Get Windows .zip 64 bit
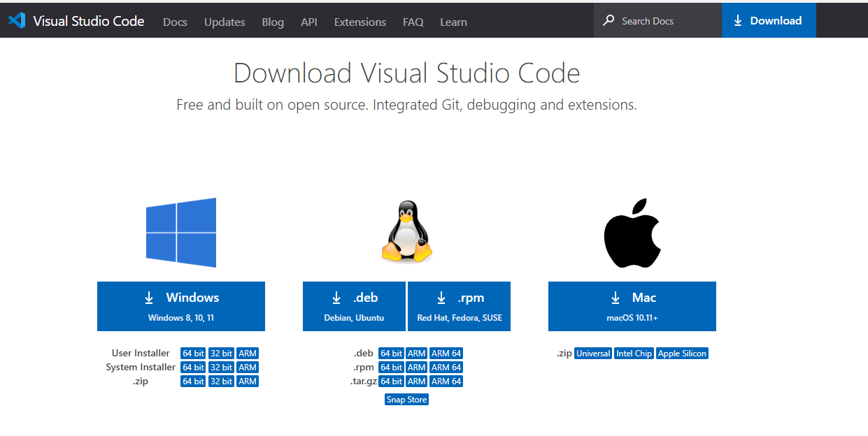 193,381
